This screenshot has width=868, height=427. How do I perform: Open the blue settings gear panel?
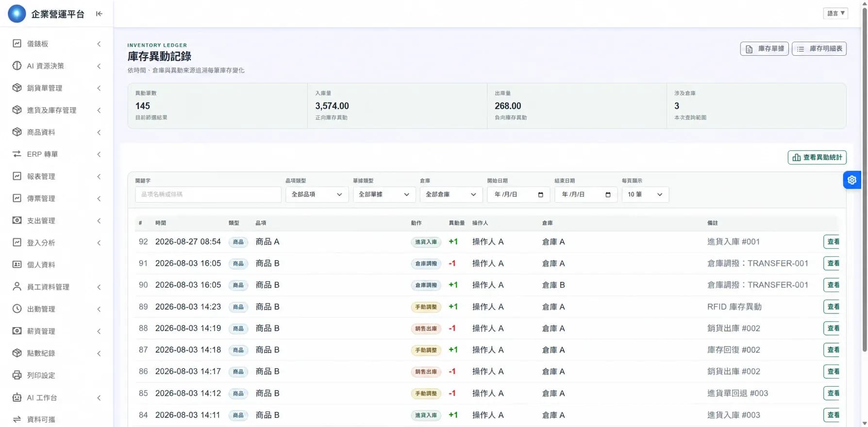pyautogui.click(x=852, y=180)
